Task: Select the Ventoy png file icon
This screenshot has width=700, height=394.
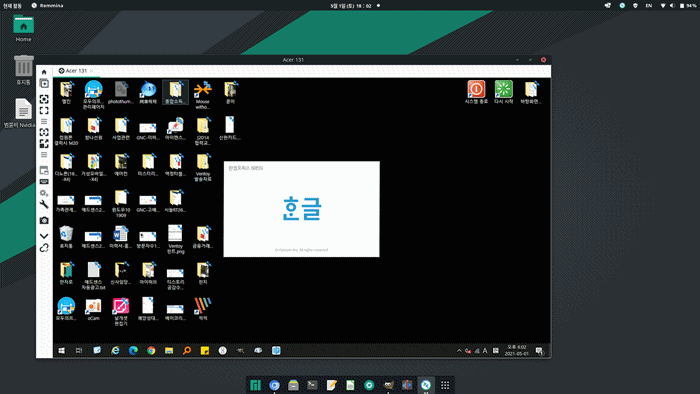Action: (175, 240)
